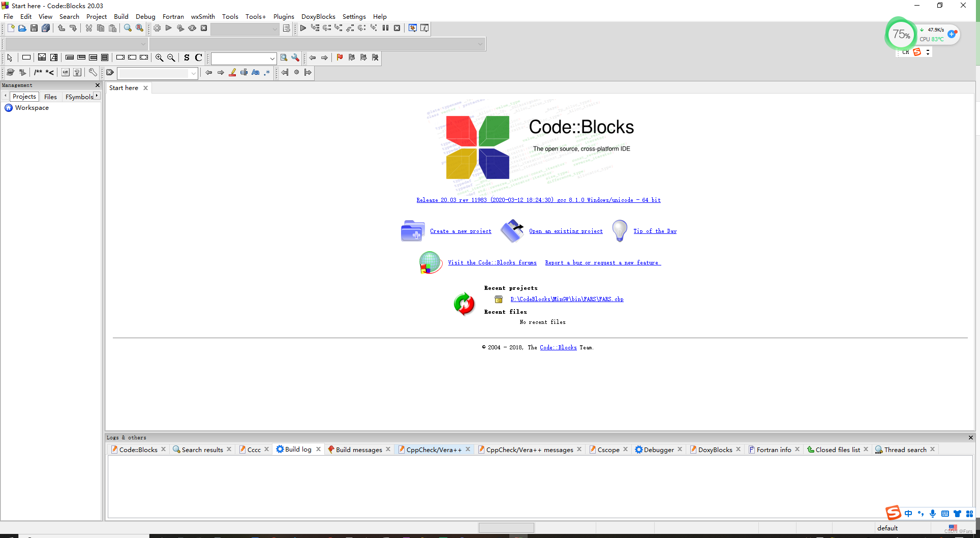The width and height of the screenshot is (980, 538).
Task: Toggle the Sogou 中 Chinese/English input mode
Action: (908, 514)
